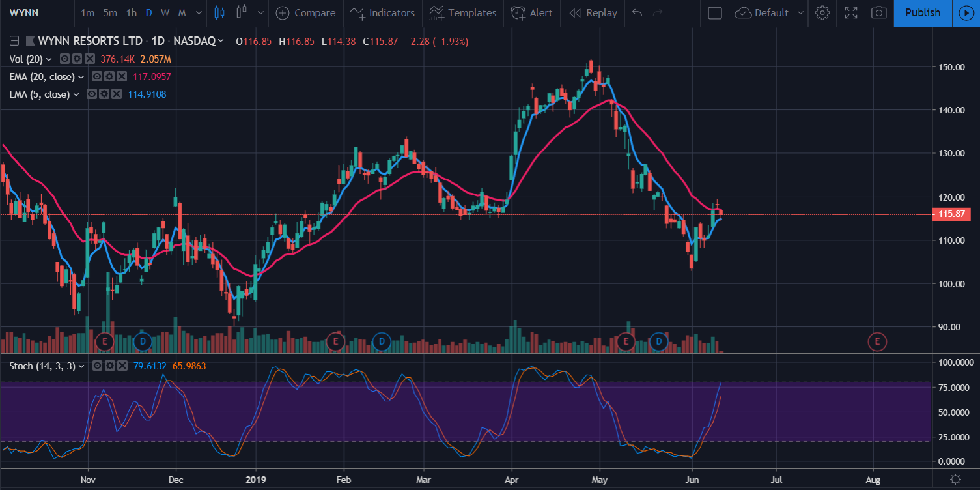Click the dividend D marker after February
980x490 pixels.
click(x=381, y=341)
